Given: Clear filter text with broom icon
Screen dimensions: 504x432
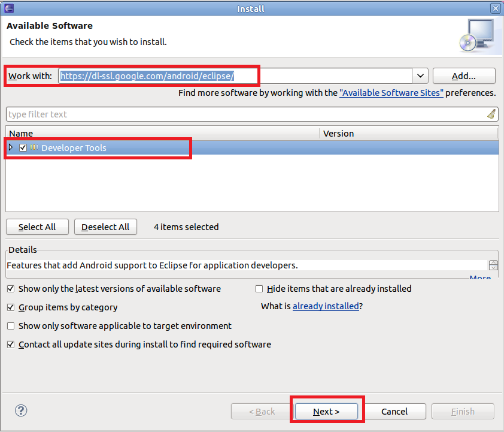Looking at the screenshot, I should [491, 114].
